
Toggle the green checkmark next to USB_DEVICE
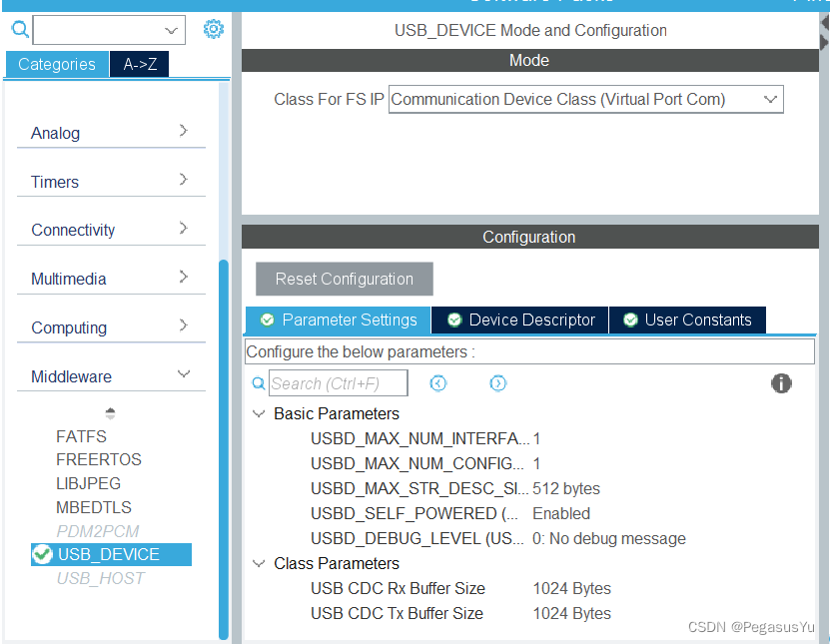(x=42, y=554)
